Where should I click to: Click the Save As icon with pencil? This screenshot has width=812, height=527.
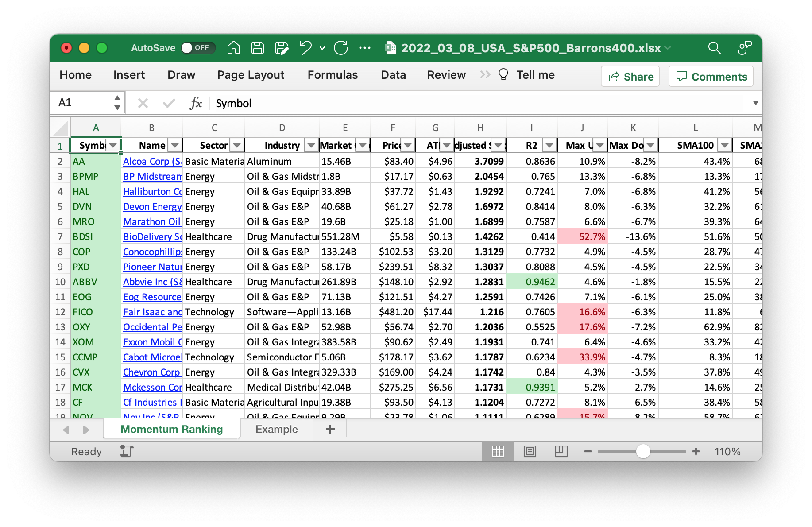pyautogui.click(x=282, y=48)
